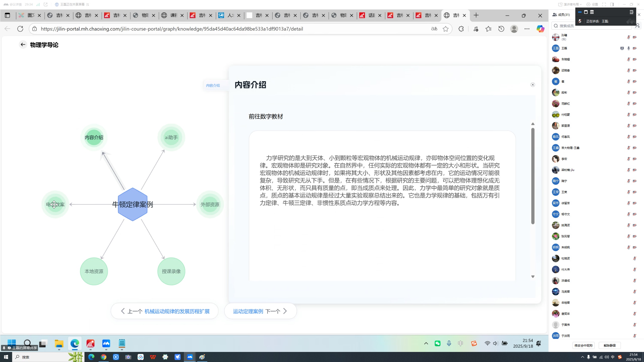Open browser history clock icon

(501, 29)
